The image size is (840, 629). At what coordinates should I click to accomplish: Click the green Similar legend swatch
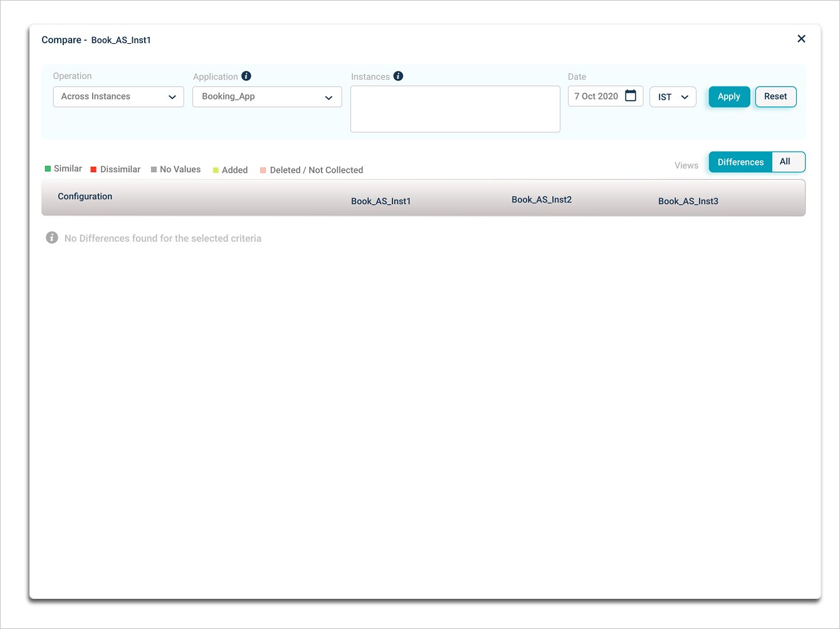(48, 169)
